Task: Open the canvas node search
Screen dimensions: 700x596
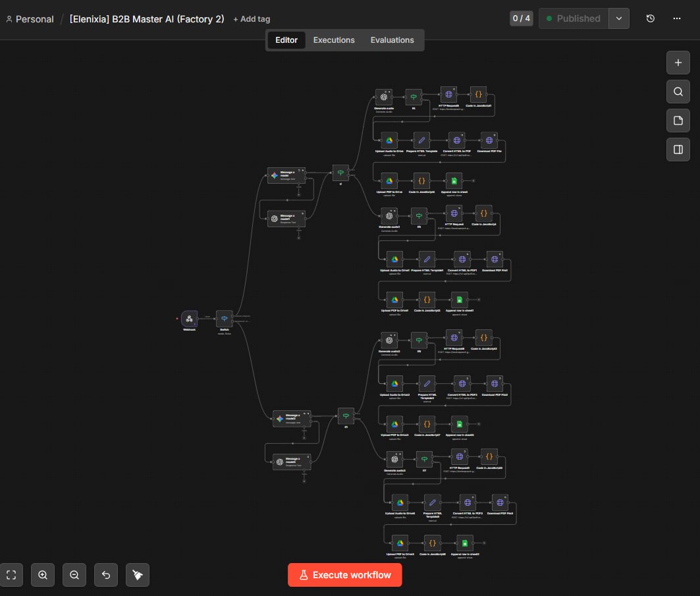Action: point(678,92)
